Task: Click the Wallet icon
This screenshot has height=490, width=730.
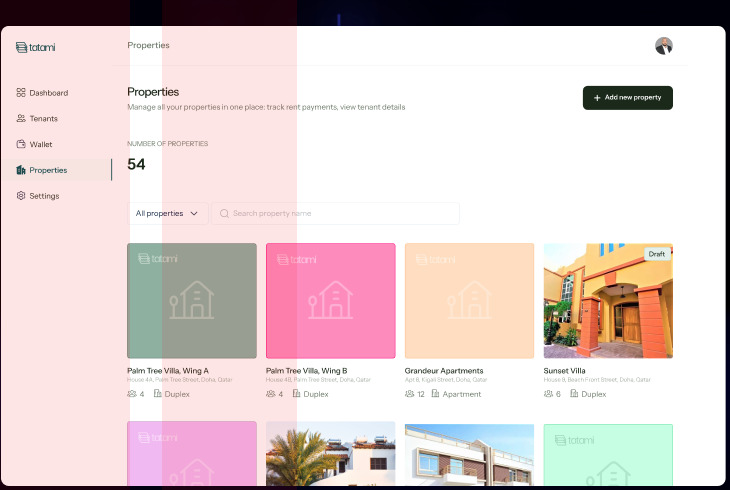Action: pos(20,143)
